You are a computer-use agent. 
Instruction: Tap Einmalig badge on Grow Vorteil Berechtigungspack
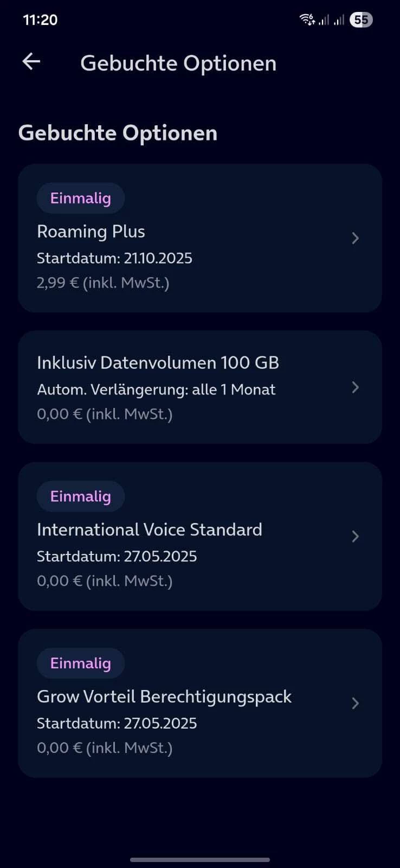(81, 663)
